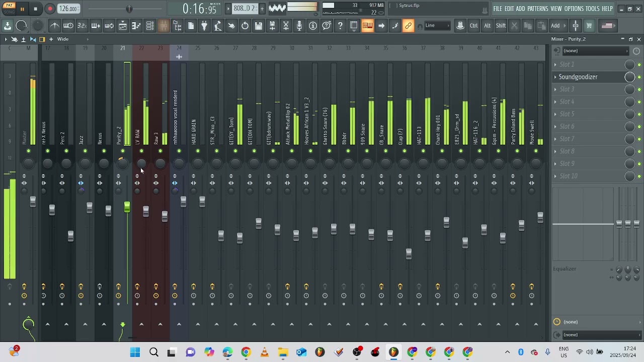The width and height of the screenshot is (644, 362).
Task: Arm the red record button
Action: [x=50, y=9]
